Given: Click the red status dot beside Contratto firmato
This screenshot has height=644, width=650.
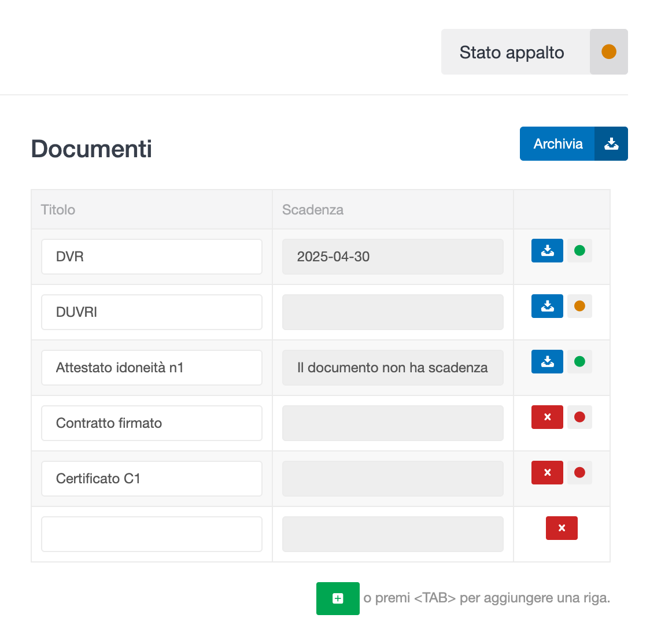Looking at the screenshot, I should 579,417.
